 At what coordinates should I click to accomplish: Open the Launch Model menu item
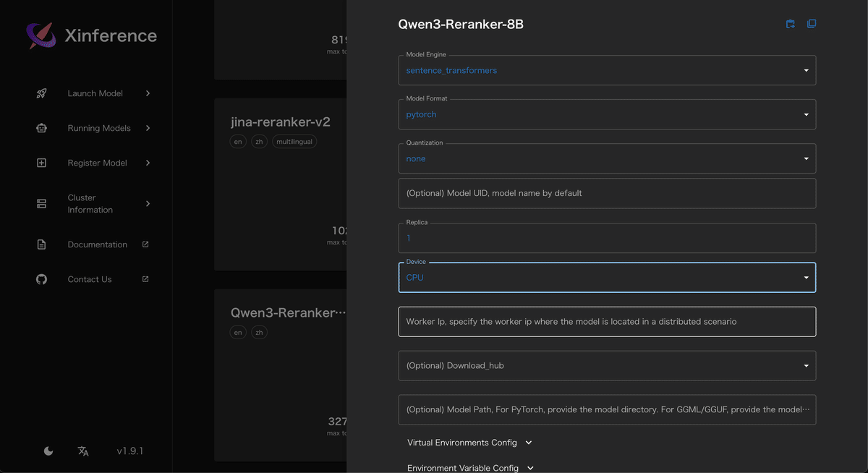click(95, 93)
